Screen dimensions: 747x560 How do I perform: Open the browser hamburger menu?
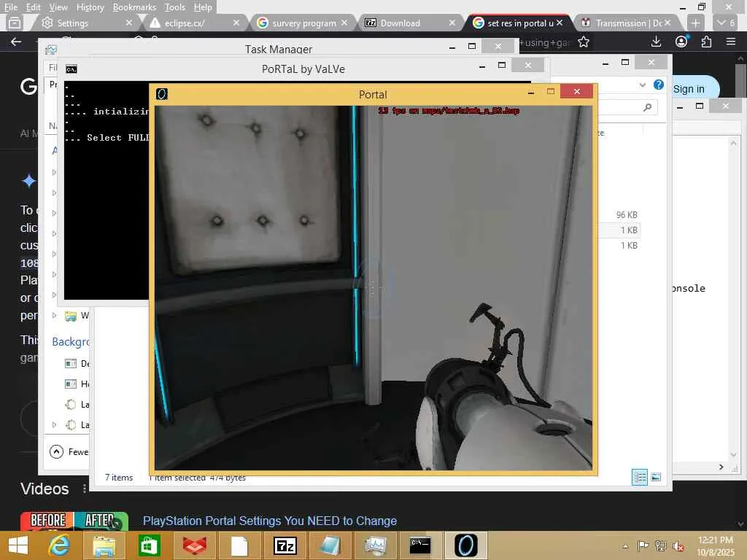[x=731, y=42]
